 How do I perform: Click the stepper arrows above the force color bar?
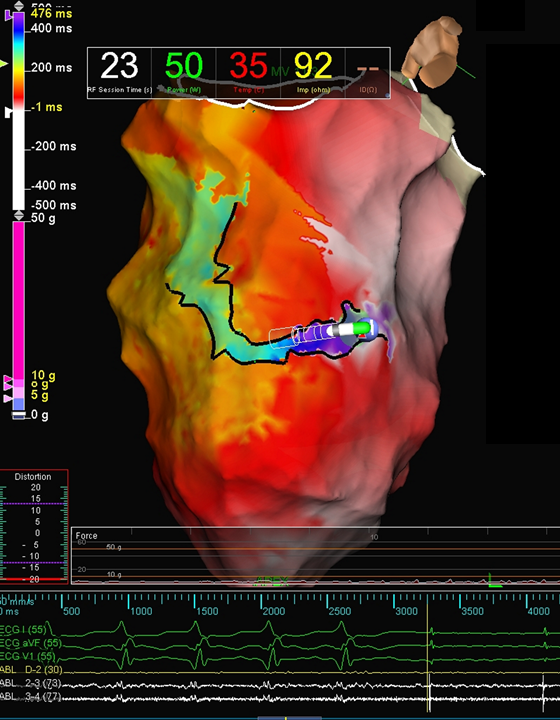pos(19,216)
